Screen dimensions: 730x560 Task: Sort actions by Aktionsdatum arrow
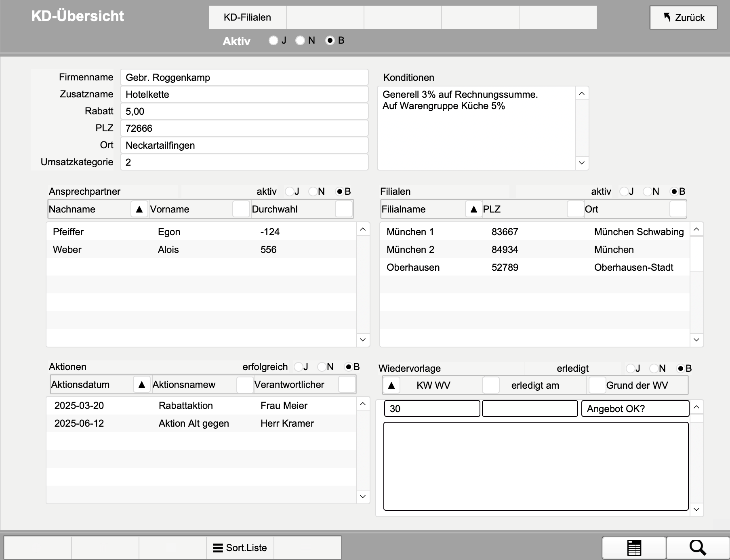tap(141, 385)
